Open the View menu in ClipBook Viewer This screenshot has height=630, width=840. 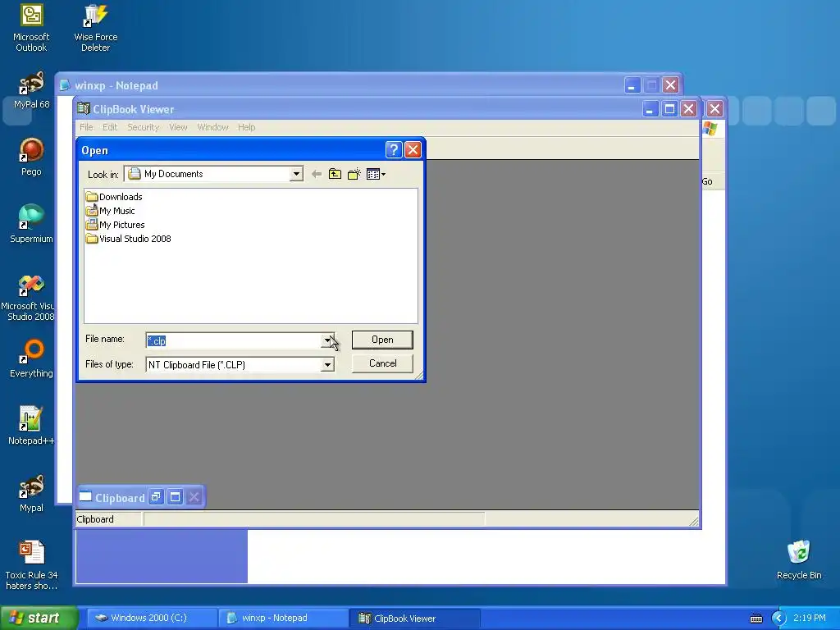pos(178,127)
